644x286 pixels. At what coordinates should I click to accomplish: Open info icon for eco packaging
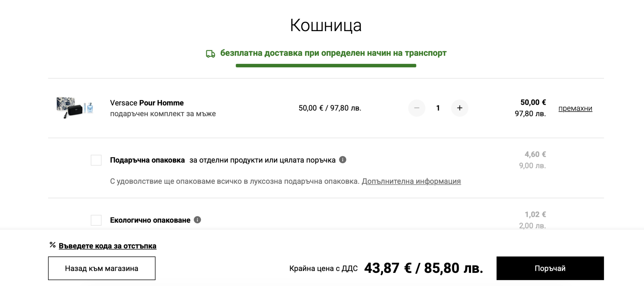[197, 220]
